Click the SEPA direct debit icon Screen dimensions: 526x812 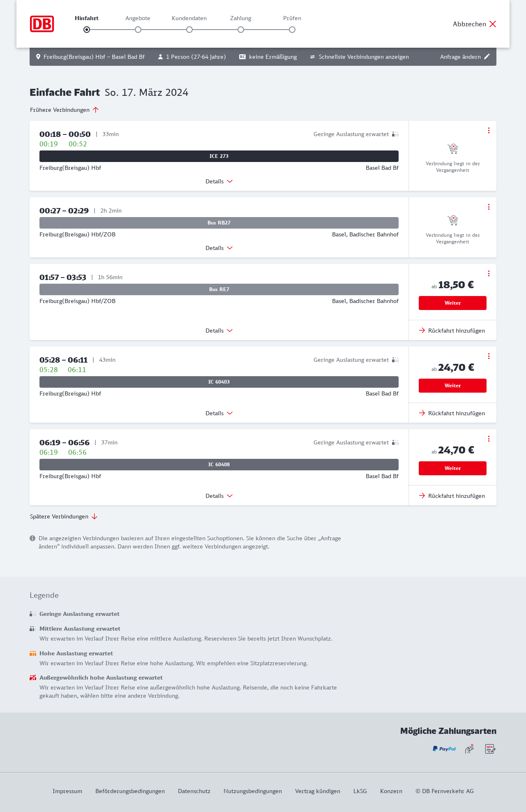tap(490, 749)
